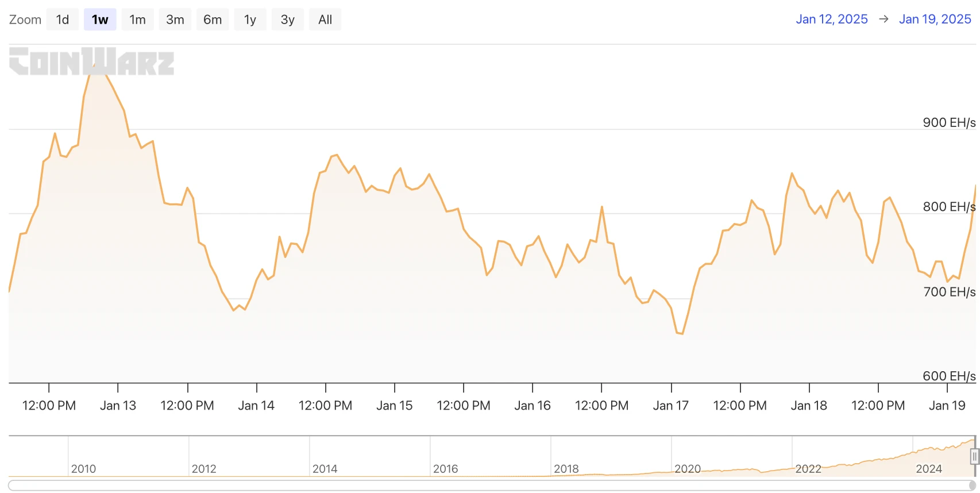Click the hashrate peak near Jan 13
Screen dimensions: 980x493
pyautogui.click(x=95, y=65)
